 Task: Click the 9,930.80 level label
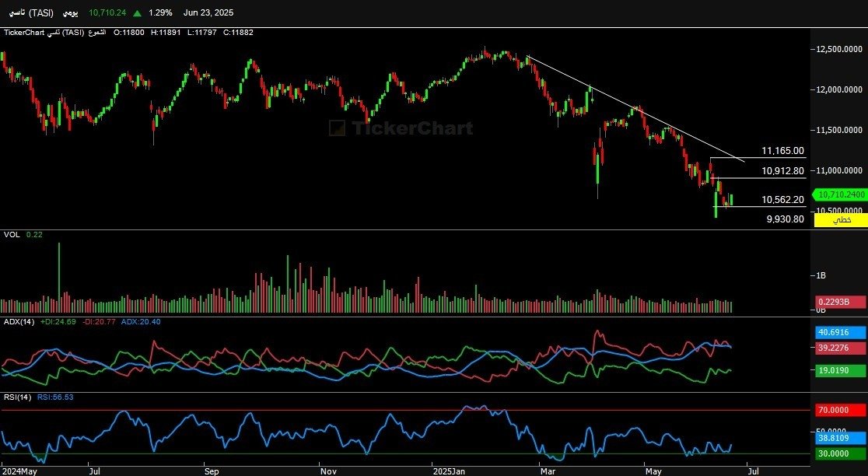tap(785, 219)
